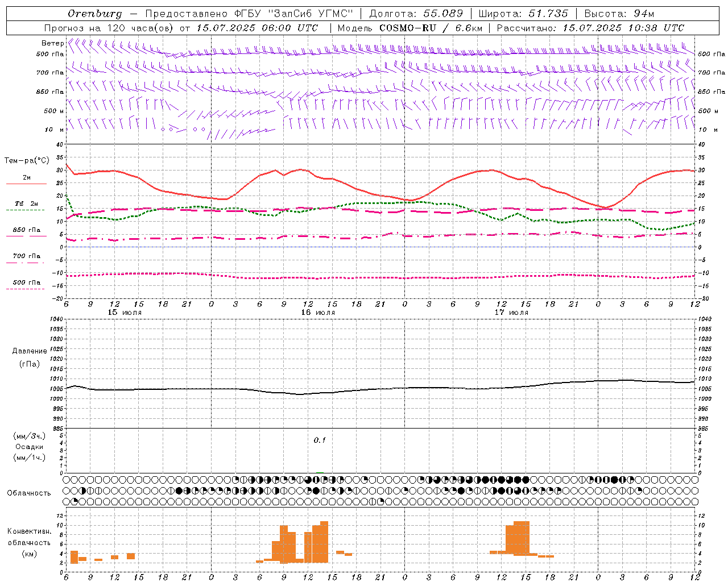Click the Высота: 94м value
This screenshot has width=728, height=582.
coord(619,14)
